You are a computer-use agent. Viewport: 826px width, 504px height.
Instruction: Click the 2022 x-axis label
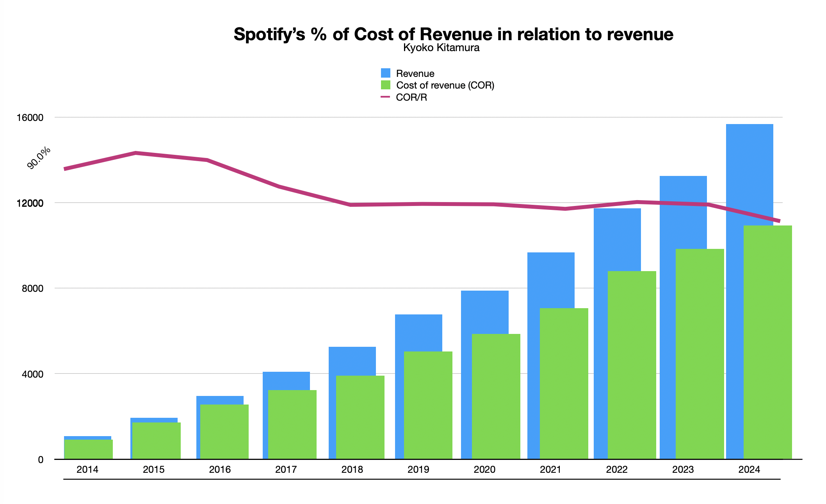coord(617,469)
